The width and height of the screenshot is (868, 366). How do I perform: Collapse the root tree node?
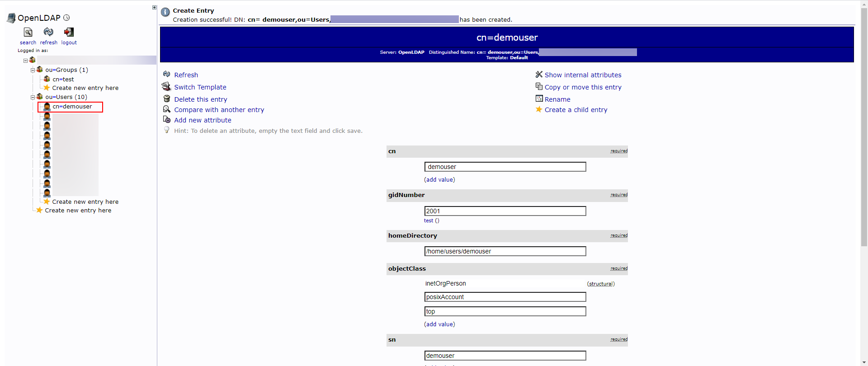click(25, 61)
